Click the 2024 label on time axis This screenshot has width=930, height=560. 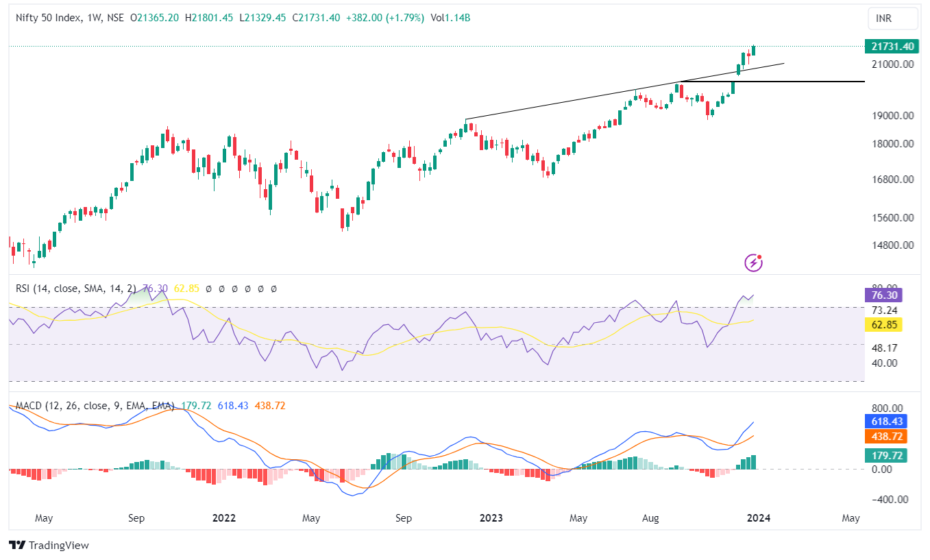pos(759,518)
